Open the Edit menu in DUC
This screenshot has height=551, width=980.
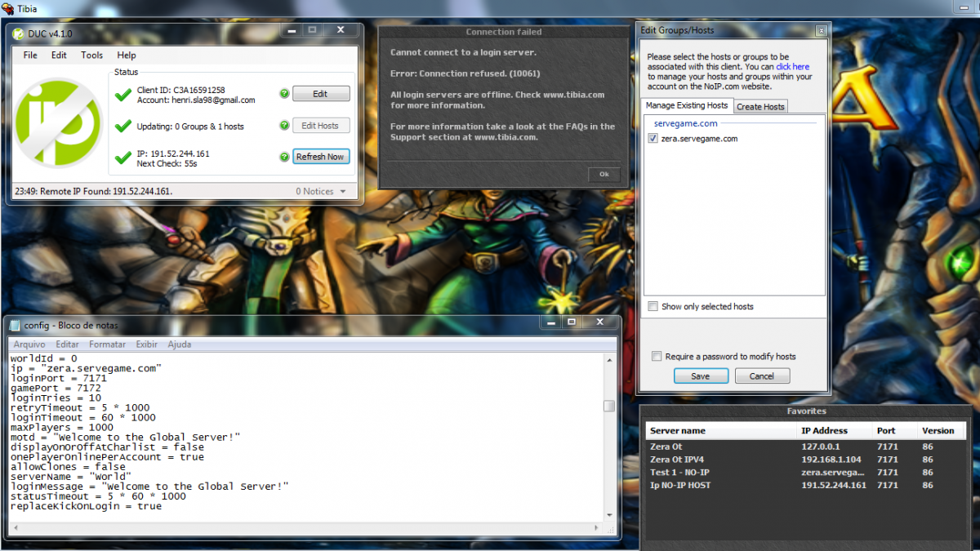coord(59,56)
